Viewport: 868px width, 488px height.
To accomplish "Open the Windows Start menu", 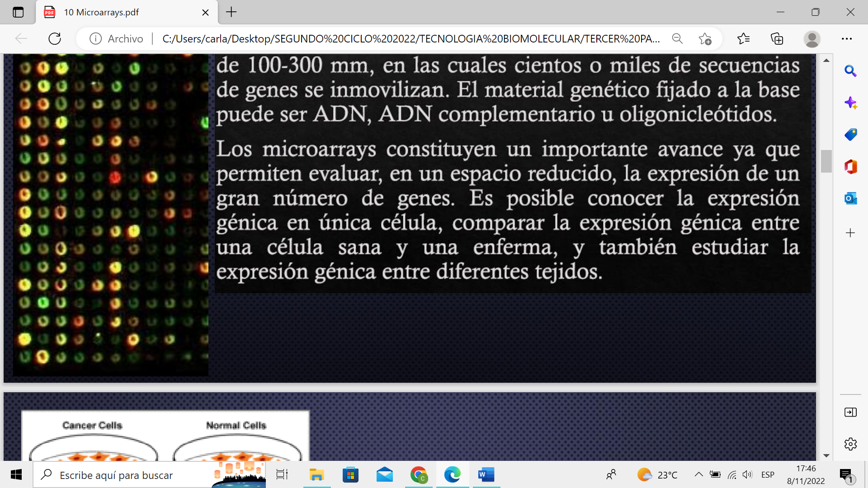I will 16,475.
